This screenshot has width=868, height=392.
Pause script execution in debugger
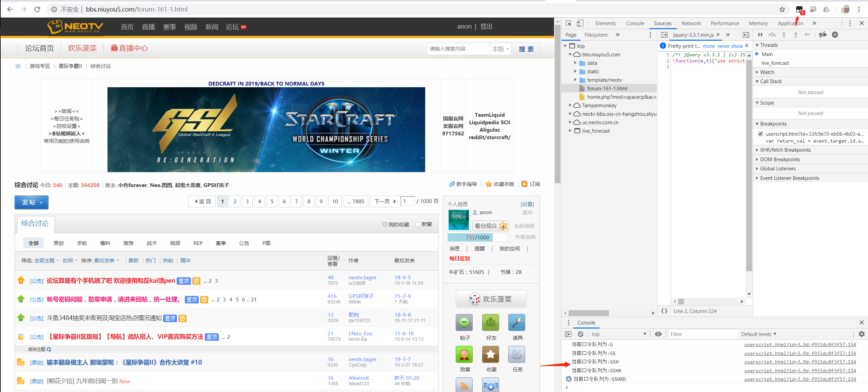[760, 35]
